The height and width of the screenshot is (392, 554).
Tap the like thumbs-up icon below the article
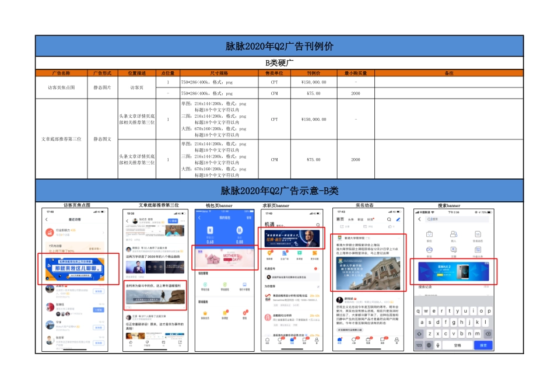point(131,342)
